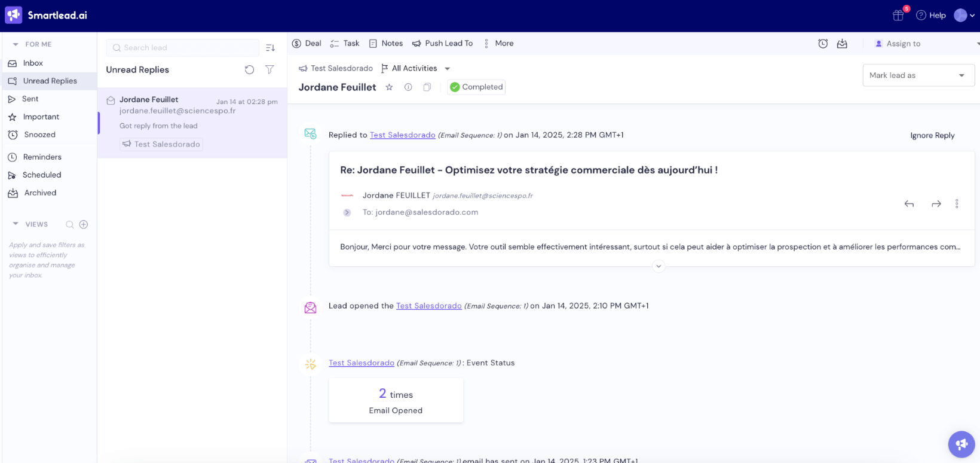Expand the full email message
The image size is (980, 463).
pos(659,266)
